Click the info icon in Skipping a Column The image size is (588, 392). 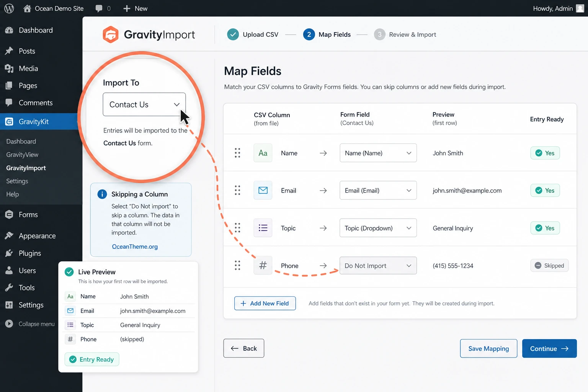[102, 194]
